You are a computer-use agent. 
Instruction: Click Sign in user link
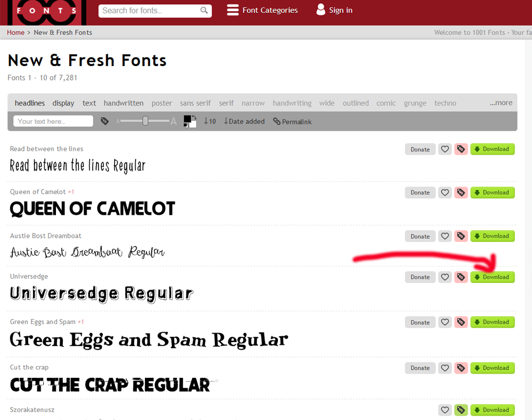[x=335, y=10]
